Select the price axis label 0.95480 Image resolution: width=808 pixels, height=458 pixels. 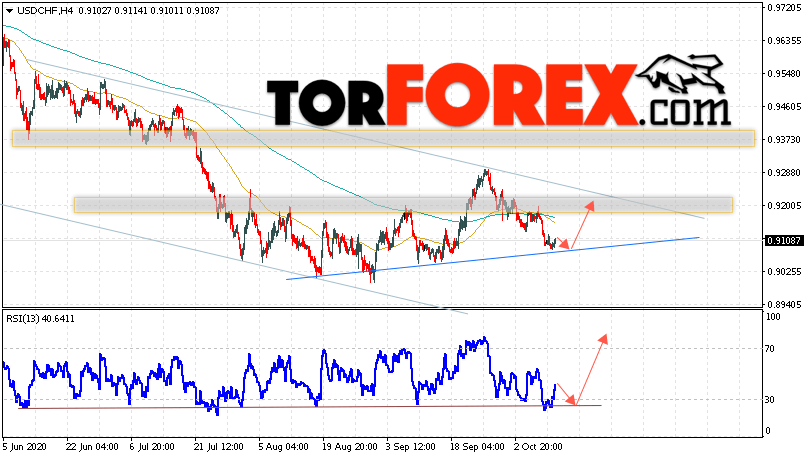pos(784,74)
